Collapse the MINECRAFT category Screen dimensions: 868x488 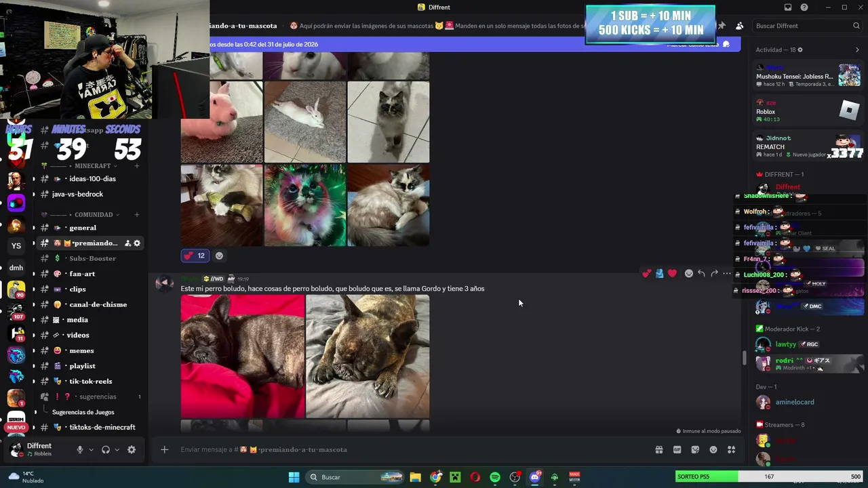point(93,166)
